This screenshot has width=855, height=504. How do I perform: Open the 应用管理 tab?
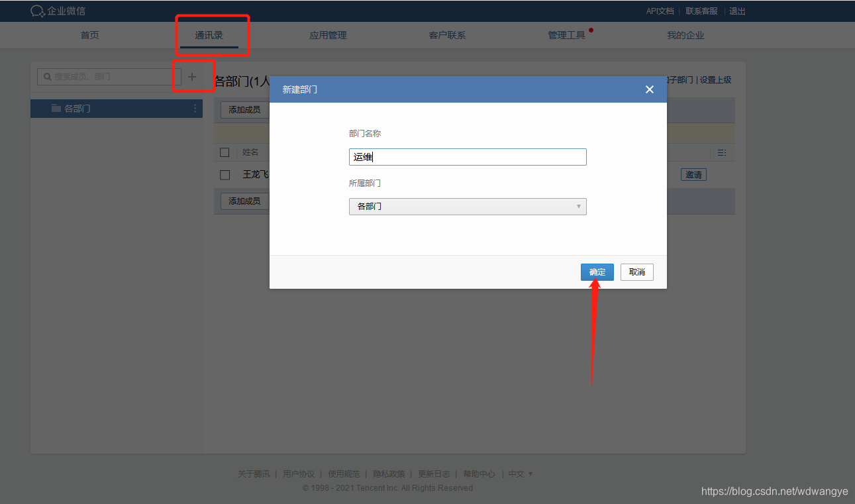point(328,35)
